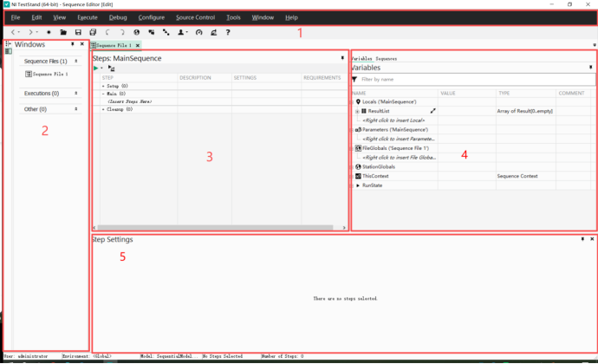Pin the Variables pane
The width and height of the screenshot is (598, 364).
(591, 67)
